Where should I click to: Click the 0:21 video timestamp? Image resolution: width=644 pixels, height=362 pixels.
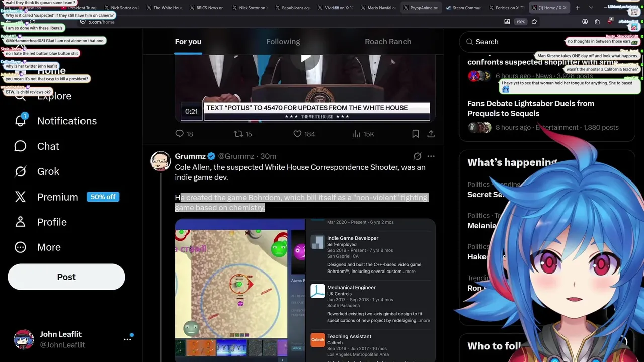(x=191, y=111)
